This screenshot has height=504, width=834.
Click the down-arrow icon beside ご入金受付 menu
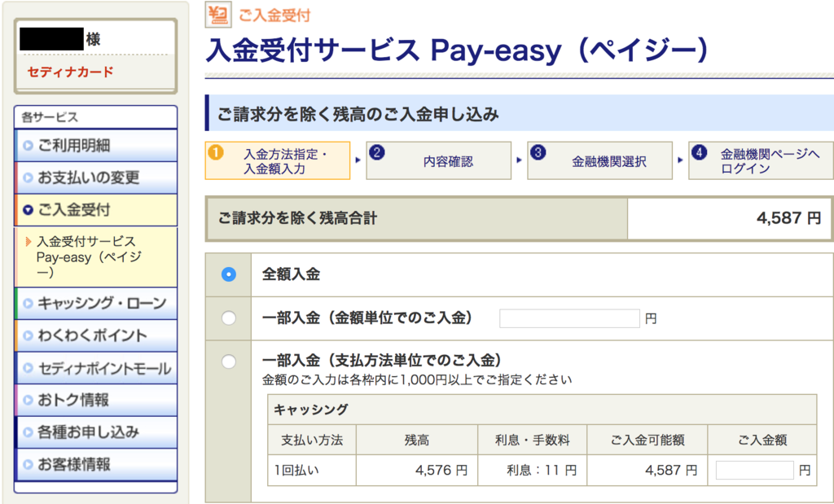point(29,211)
